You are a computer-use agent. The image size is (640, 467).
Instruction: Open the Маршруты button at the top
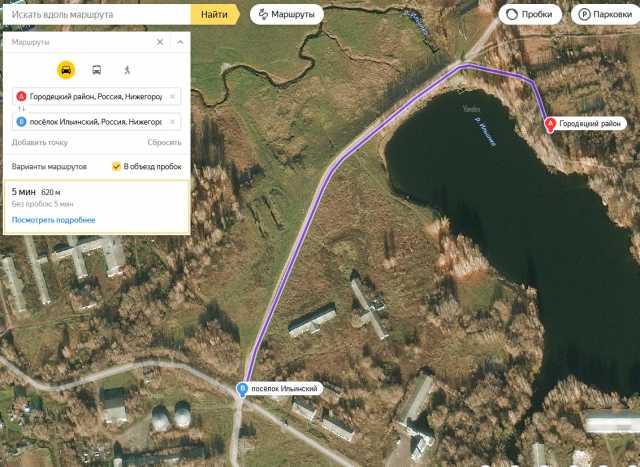[287, 15]
